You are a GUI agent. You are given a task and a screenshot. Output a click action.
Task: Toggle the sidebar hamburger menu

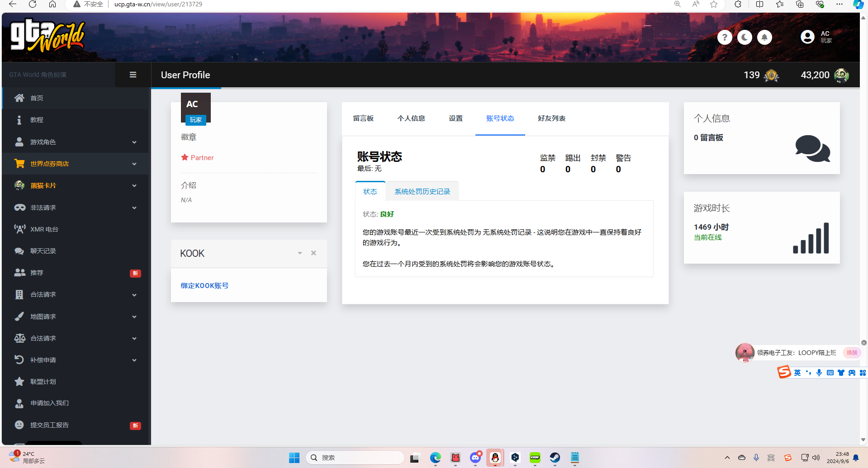coord(133,75)
